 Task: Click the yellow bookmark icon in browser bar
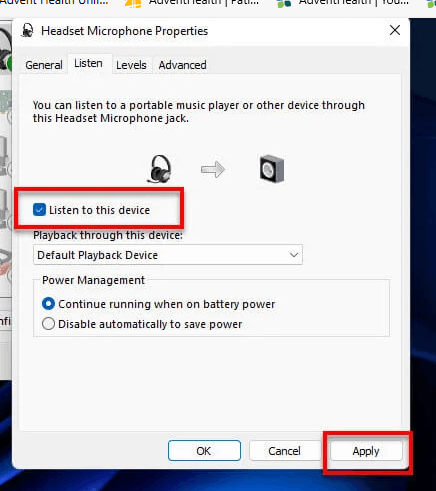coord(133,3)
